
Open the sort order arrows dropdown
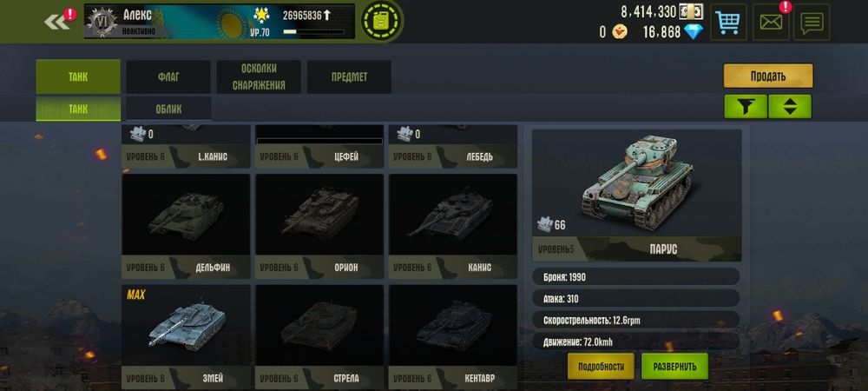point(790,106)
